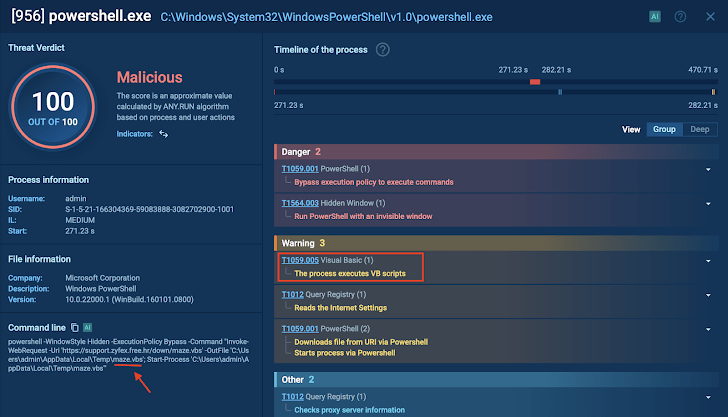Image resolution: width=728 pixels, height=417 pixels.
Task: Click the AI analysis icon in header
Action: point(655,17)
